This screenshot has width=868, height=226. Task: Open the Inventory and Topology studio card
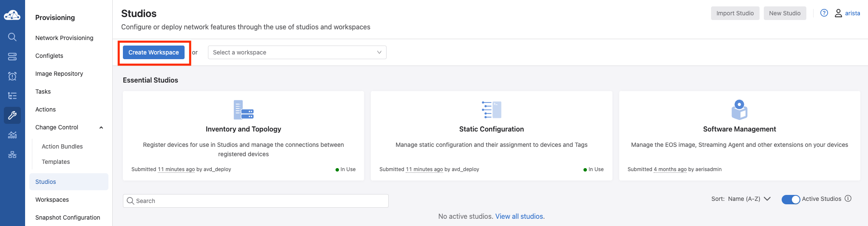(x=243, y=129)
